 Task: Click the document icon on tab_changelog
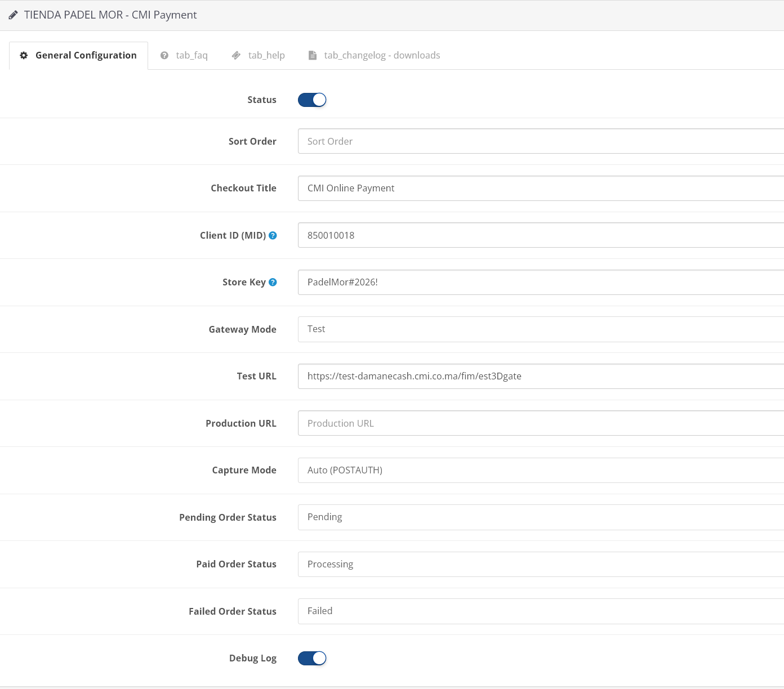pos(312,55)
